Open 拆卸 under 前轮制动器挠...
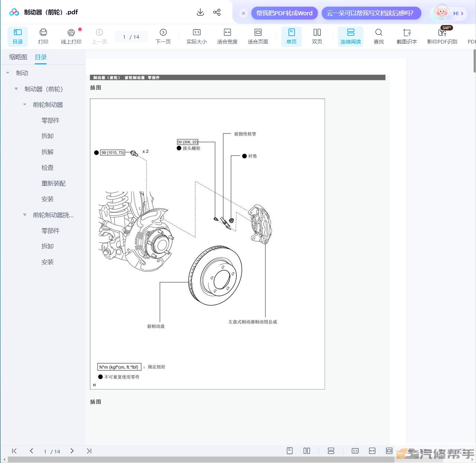The height and width of the screenshot is (463, 476). coord(47,246)
